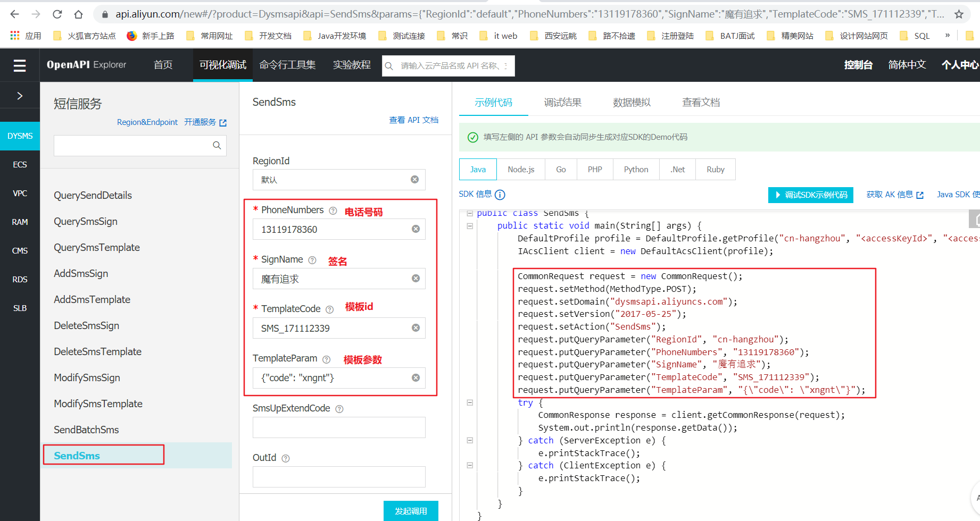Screen dimensions: 980x521
Task: Click the OutId input field
Action: [x=339, y=477]
